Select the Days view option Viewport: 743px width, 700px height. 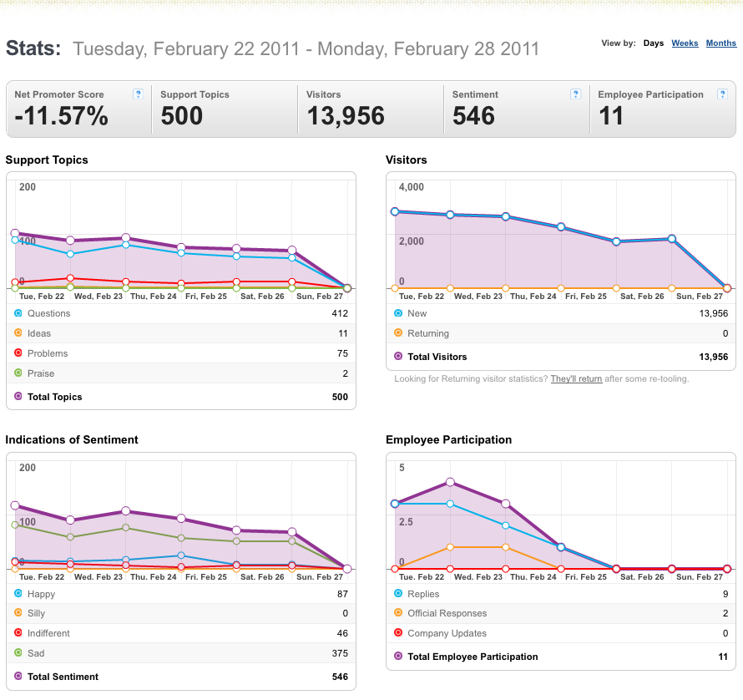(654, 43)
